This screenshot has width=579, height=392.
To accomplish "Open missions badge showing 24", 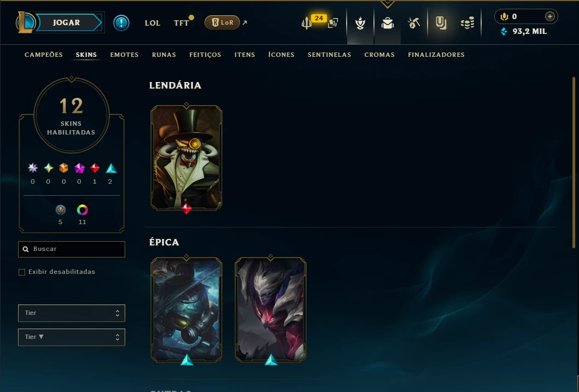I will pyautogui.click(x=319, y=18).
